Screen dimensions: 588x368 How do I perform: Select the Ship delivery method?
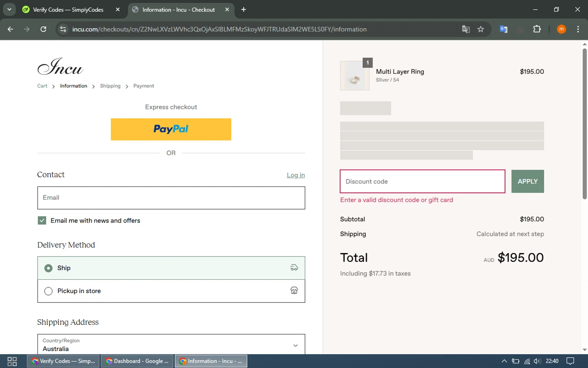pos(171,268)
